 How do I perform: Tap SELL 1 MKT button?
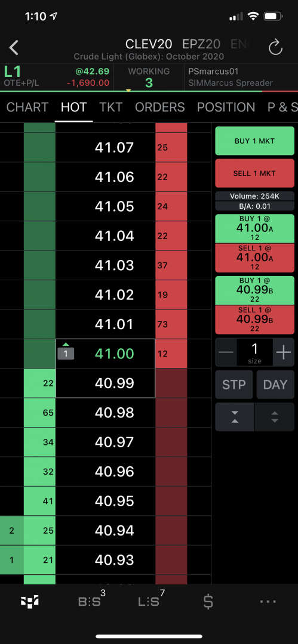coord(255,173)
